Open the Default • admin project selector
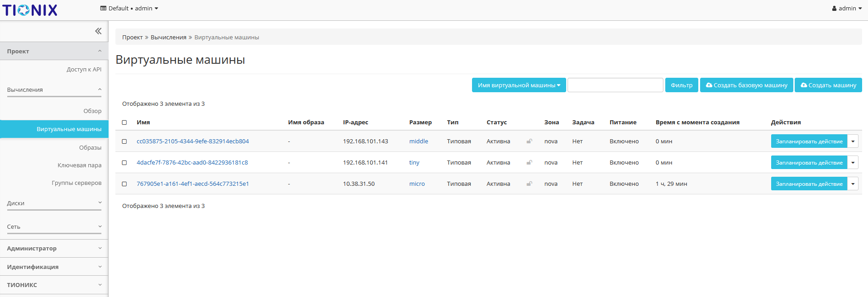 click(129, 9)
